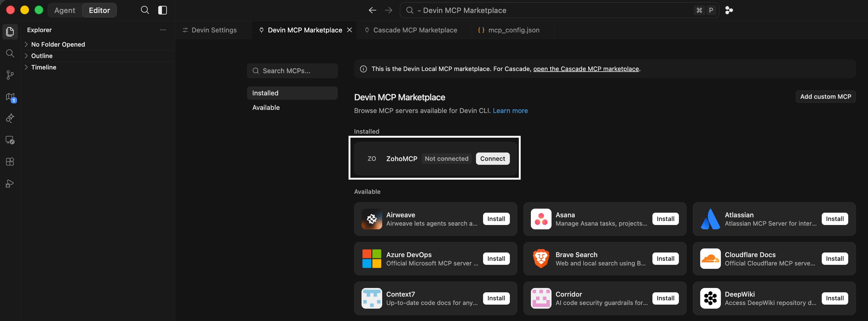The height and width of the screenshot is (321, 868).
Task: Open the Codemaps view with badge
Action: pyautogui.click(x=10, y=97)
